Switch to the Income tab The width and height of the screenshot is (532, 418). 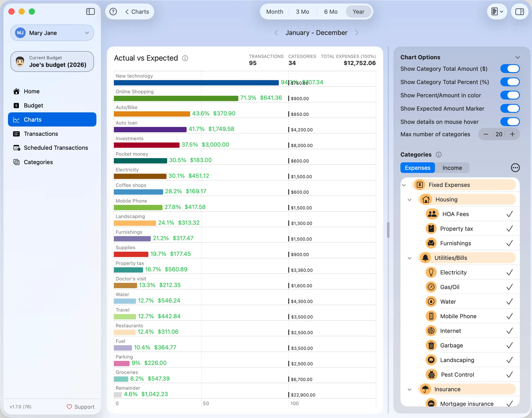452,168
